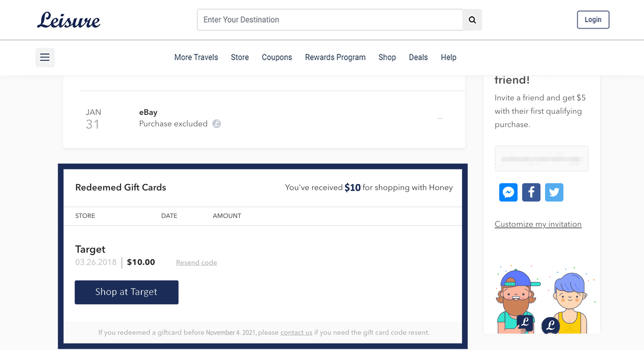Image resolution: width=644 pixels, height=350 pixels.
Task: Open the More Travels menu item
Action: coord(196,57)
